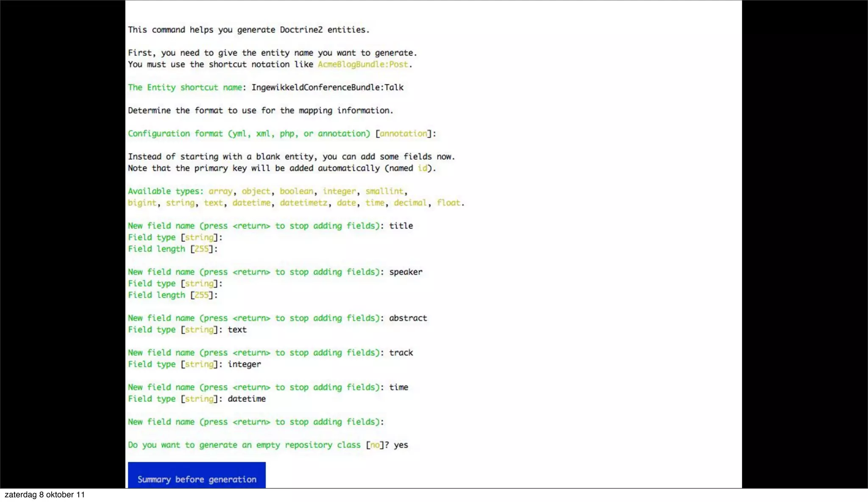This screenshot has width=868, height=502.
Task: Click the 'datetime' field type entry
Action: click(x=247, y=399)
